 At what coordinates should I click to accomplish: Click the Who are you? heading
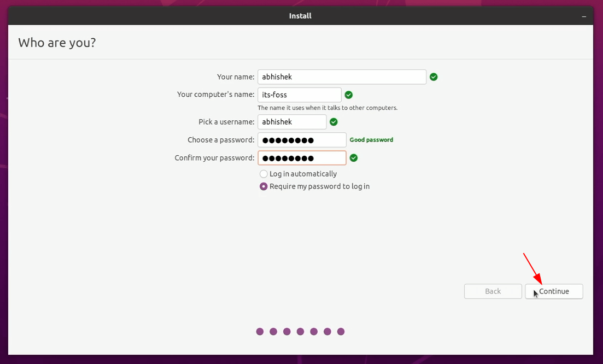click(57, 43)
